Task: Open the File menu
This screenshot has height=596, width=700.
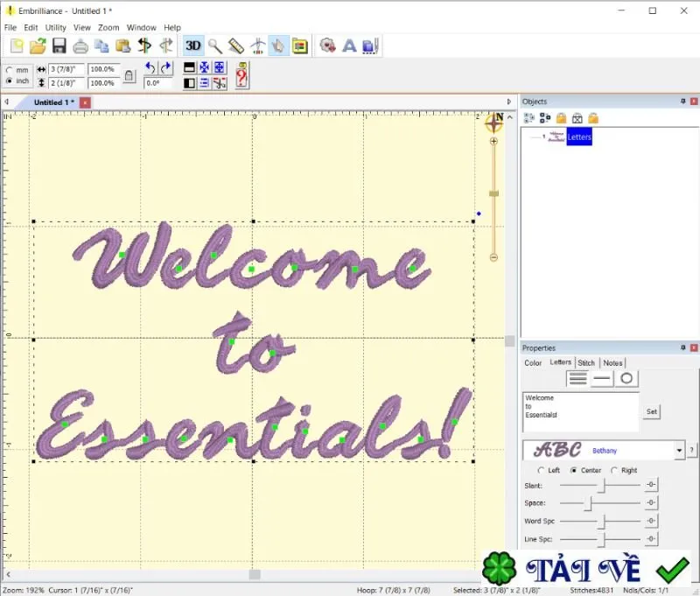Action: (10, 28)
